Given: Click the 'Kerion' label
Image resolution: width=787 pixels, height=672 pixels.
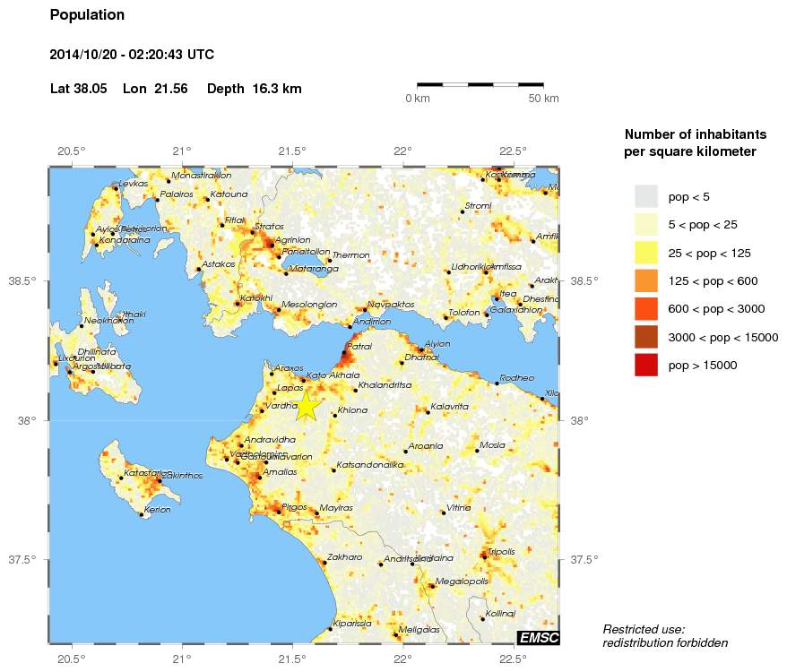Looking at the screenshot, I should [x=157, y=510].
